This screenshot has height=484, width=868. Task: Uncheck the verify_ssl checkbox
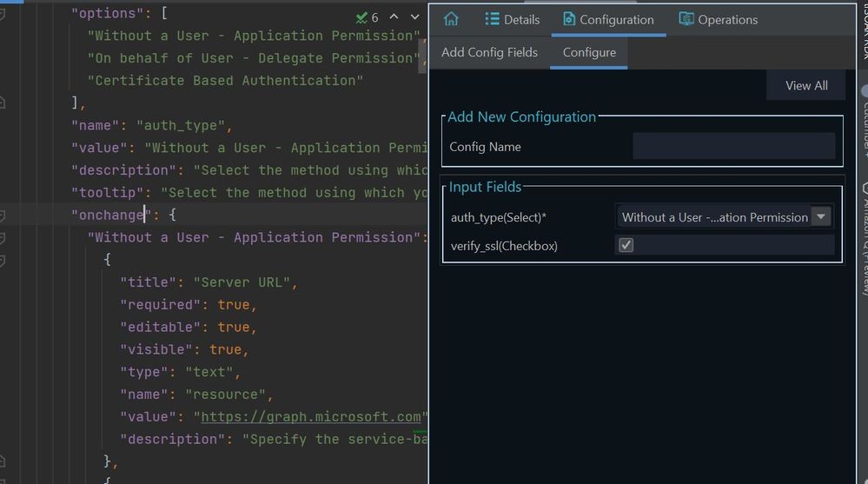click(x=626, y=245)
